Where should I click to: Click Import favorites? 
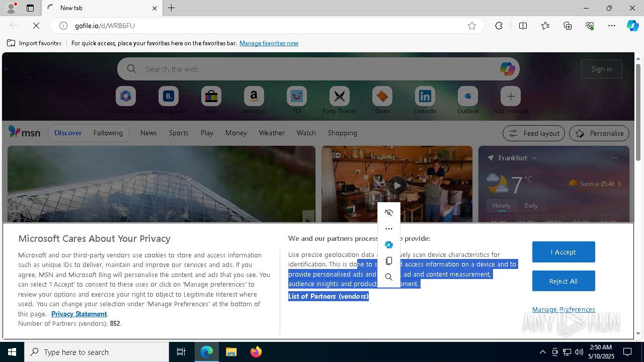coord(34,43)
